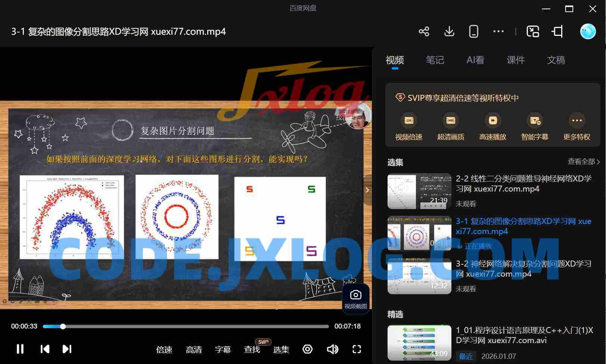Open the 3-2 神经网络解决复杂分割问题 thumbnail

pyautogui.click(x=419, y=276)
